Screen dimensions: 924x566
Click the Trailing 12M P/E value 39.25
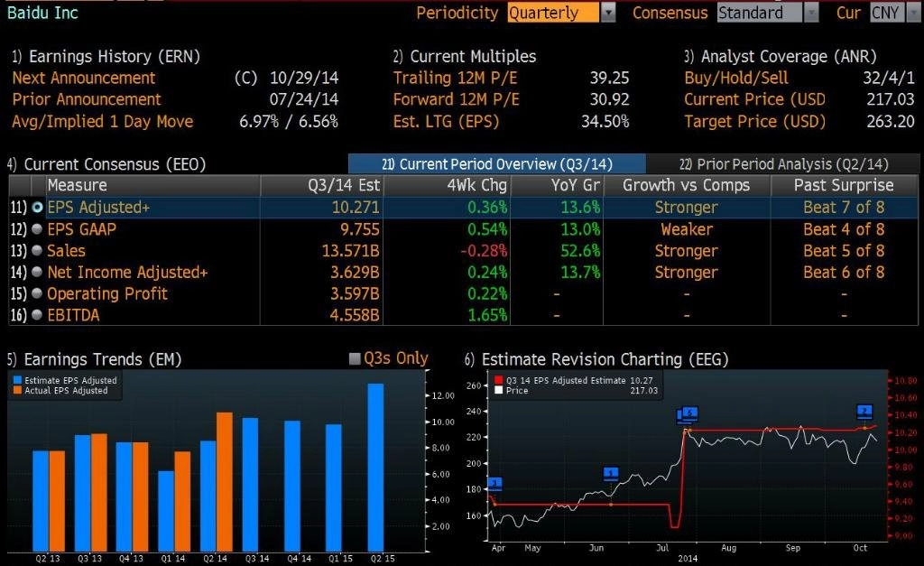pyautogui.click(x=609, y=78)
